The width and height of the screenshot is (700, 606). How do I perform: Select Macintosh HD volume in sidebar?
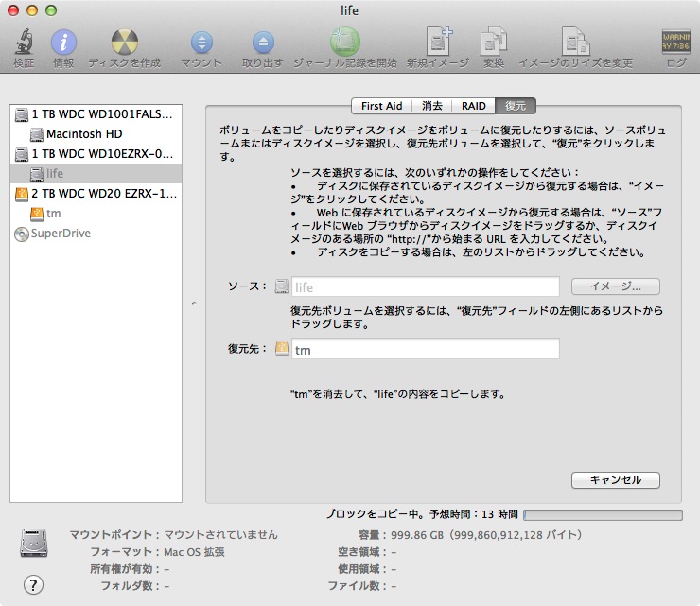[x=83, y=134]
